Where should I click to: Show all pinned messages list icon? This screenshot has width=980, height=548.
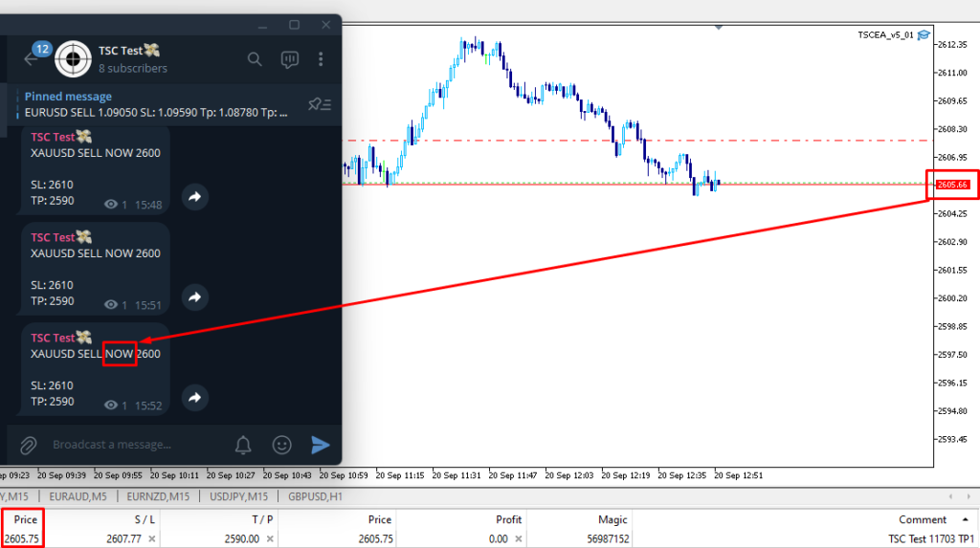click(x=319, y=104)
